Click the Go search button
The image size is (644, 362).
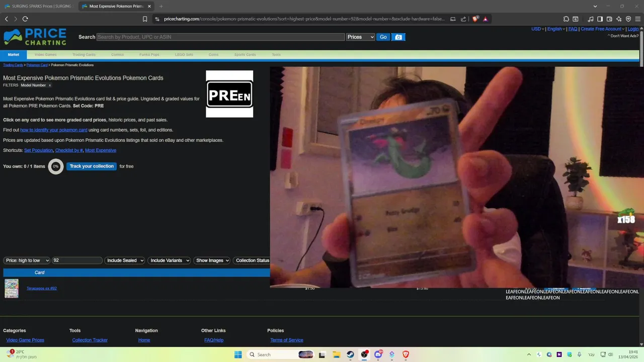pos(383,37)
